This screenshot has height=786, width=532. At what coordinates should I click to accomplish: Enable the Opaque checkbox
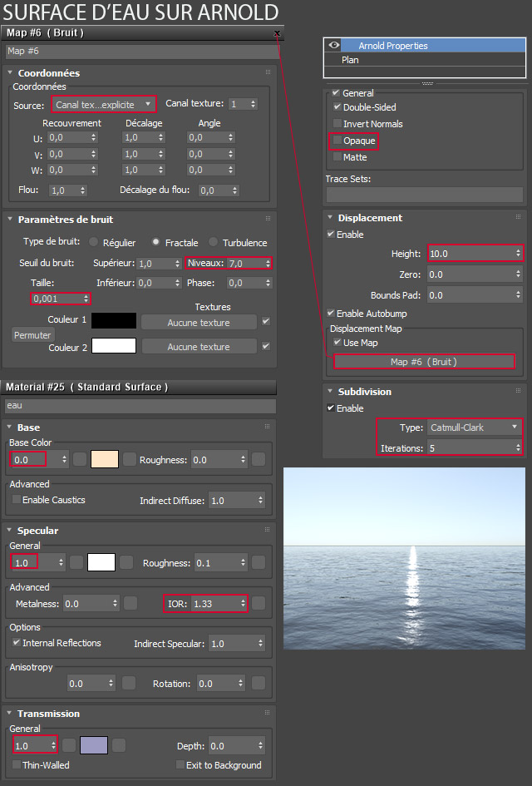(x=337, y=141)
